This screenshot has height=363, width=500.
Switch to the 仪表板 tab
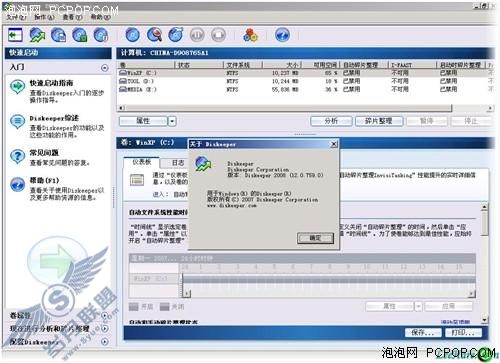click(142, 162)
